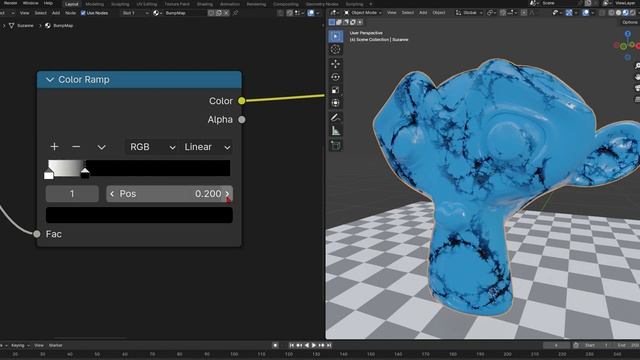Open the node editor Add menu
640x360 pixels.
[x=56, y=13]
